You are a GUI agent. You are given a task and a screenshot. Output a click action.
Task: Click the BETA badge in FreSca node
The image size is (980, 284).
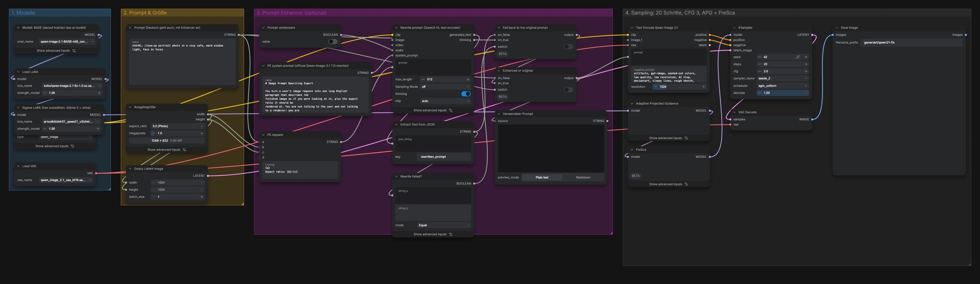point(636,176)
